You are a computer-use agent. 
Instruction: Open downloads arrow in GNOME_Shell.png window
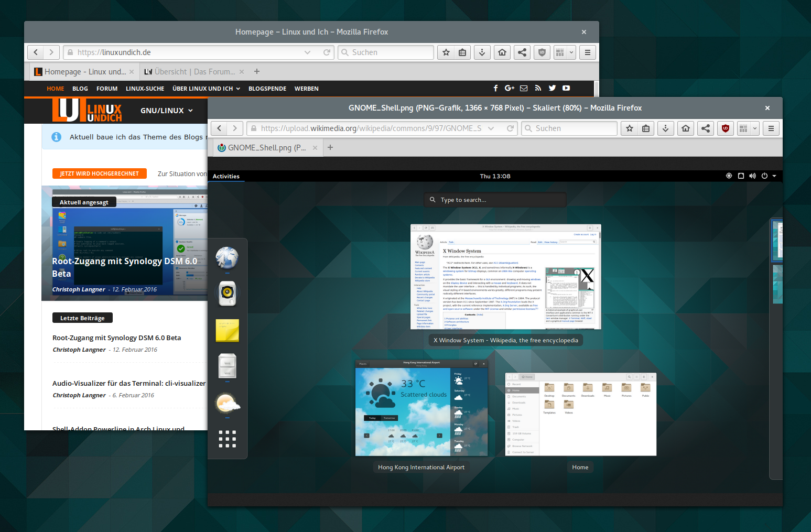click(666, 128)
